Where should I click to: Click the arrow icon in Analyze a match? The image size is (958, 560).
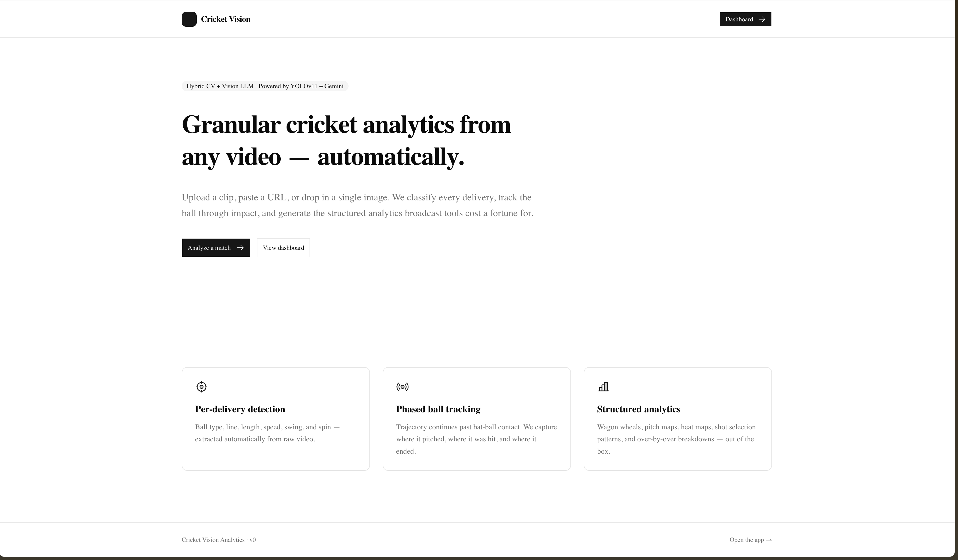click(x=240, y=248)
